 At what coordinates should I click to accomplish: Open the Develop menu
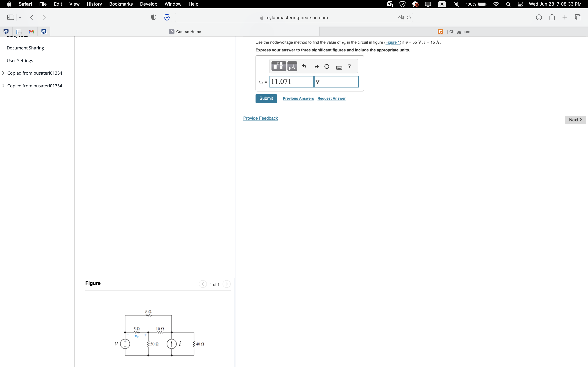coord(148,4)
